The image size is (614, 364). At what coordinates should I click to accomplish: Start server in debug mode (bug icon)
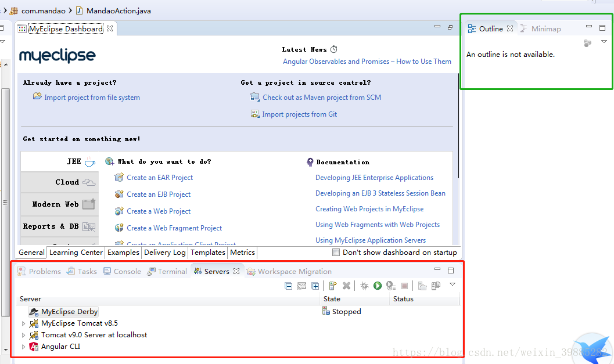(x=364, y=286)
